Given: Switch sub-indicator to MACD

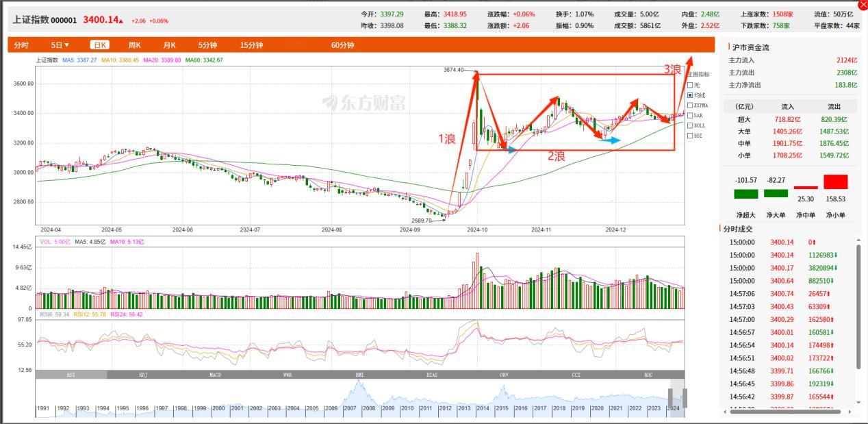Looking at the screenshot, I should pyautogui.click(x=216, y=375).
